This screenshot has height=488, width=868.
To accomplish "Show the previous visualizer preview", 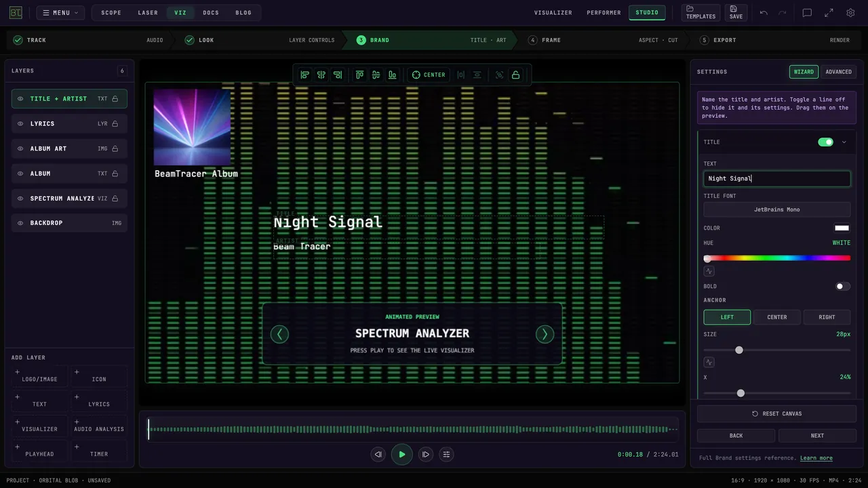I will tap(279, 333).
